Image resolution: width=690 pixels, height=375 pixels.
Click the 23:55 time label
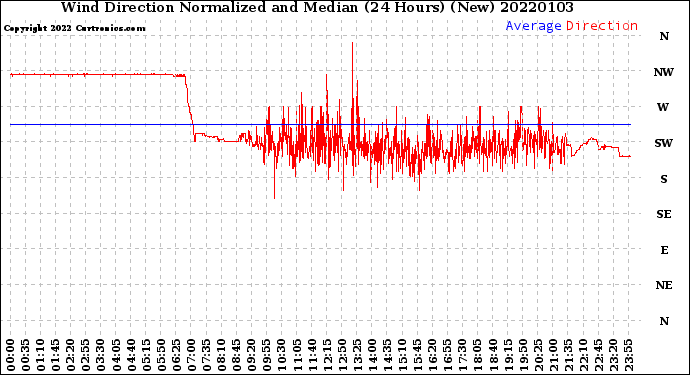point(628,355)
